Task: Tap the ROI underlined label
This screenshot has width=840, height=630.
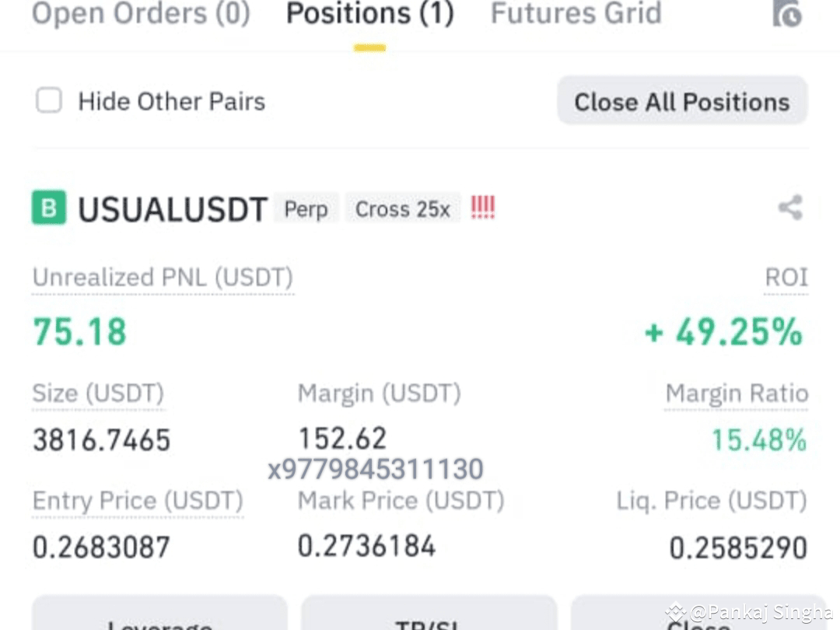Action: point(786,278)
